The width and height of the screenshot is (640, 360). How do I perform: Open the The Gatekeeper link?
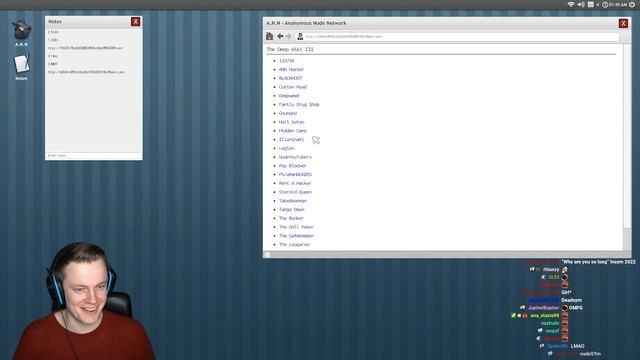[296, 236]
